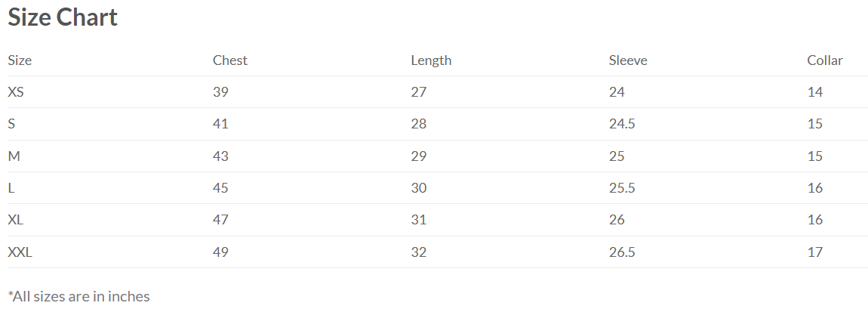
Task: Click the XXL size row label
Action: click(x=20, y=252)
